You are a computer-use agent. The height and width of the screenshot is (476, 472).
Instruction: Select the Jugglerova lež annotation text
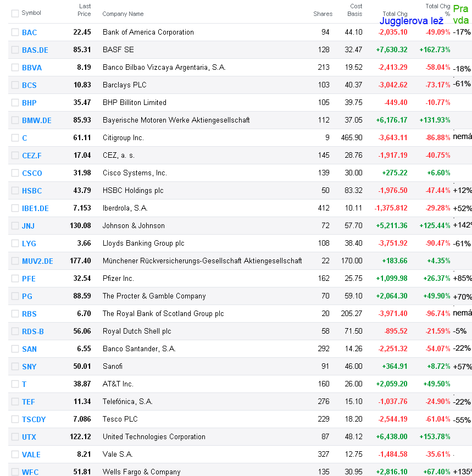[x=412, y=21]
